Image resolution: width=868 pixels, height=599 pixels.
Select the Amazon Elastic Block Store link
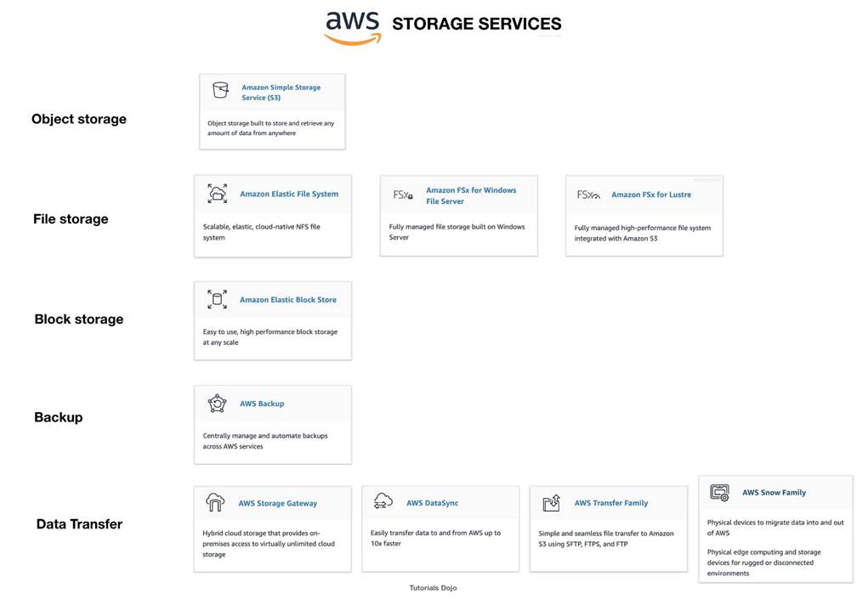tap(287, 300)
